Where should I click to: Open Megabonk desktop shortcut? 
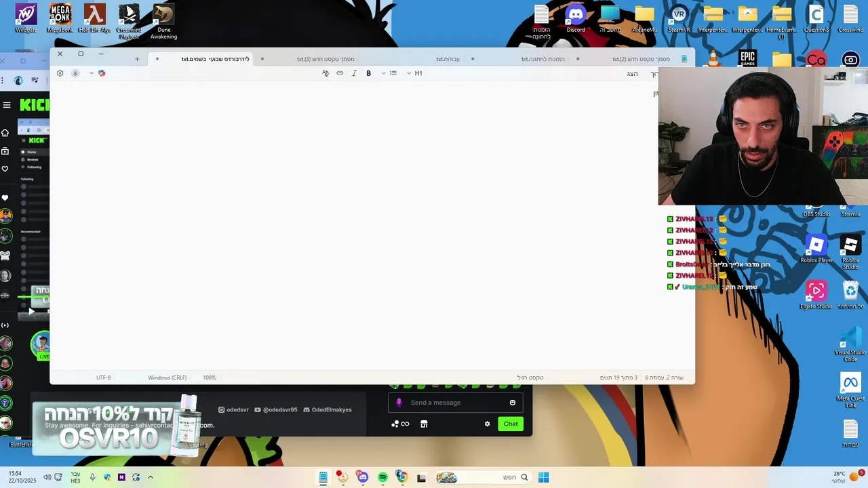pos(60,18)
